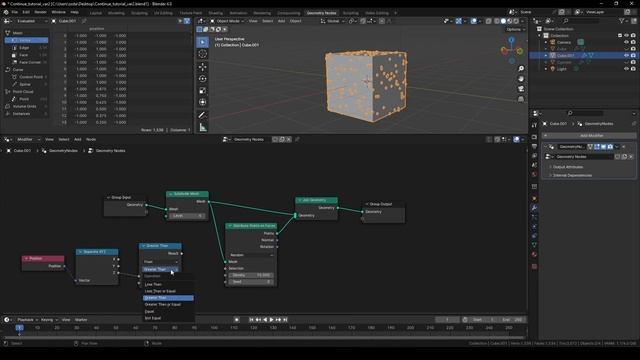Toggle Collection visibility eye in outliner
This screenshot has width=640, height=360.
[x=627, y=36]
